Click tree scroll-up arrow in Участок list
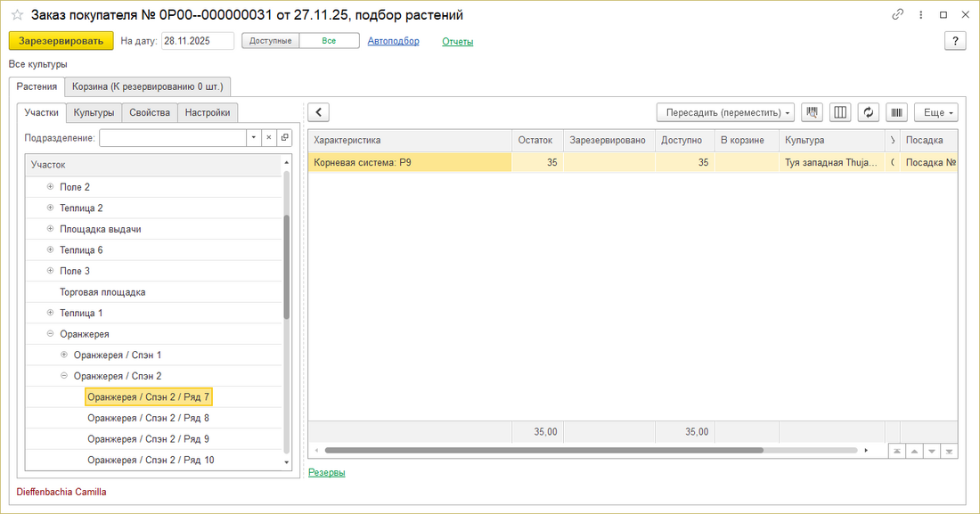Viewport: 980px width, 514px height. tap(287, 163)
